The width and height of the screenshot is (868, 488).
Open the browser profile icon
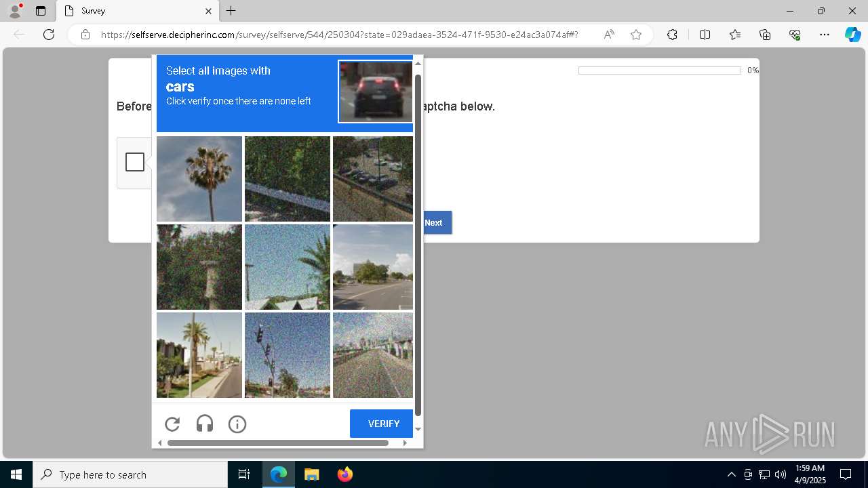coord(15,11)
